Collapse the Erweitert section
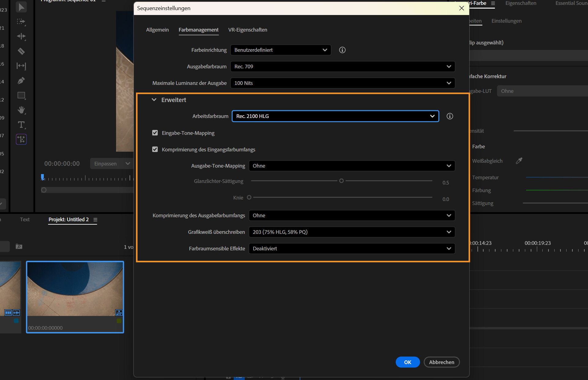The width and height of the screenshot is (588, 380). 154,100
